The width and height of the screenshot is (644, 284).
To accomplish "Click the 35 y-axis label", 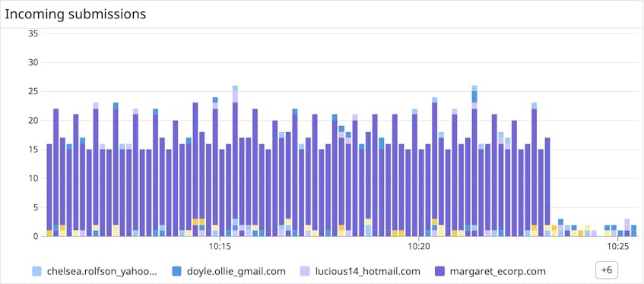I will (x=33, y=33).
